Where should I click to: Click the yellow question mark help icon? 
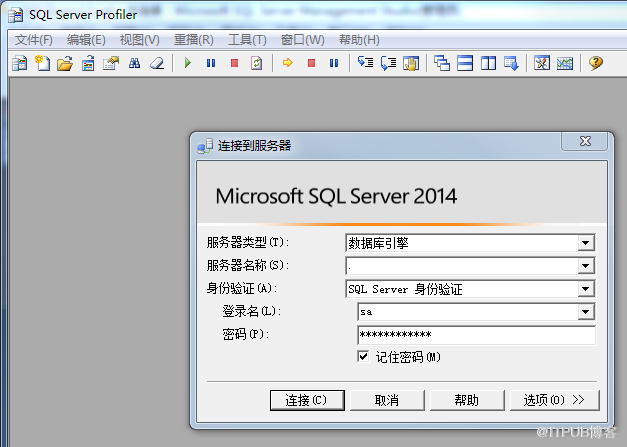coord(596,63)
